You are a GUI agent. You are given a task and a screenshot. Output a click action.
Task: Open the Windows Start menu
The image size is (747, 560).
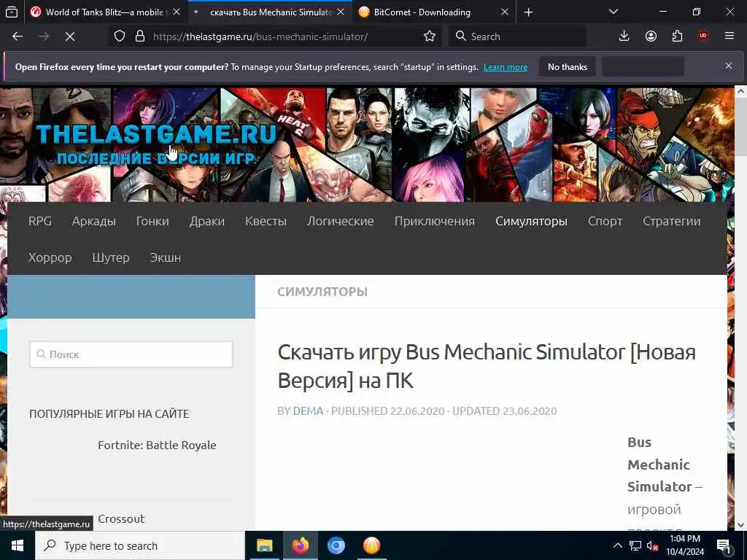point(18,545)
